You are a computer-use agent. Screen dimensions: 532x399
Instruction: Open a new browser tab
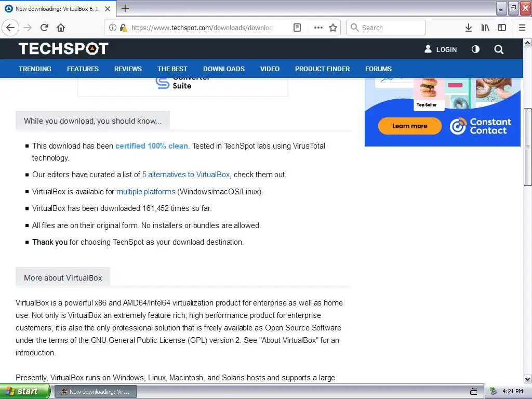coord(125,8)
